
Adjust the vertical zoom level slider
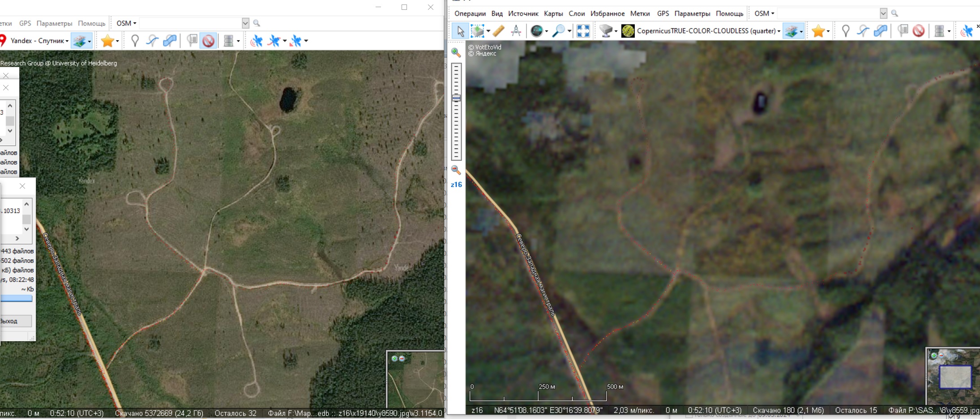(456, 98)
